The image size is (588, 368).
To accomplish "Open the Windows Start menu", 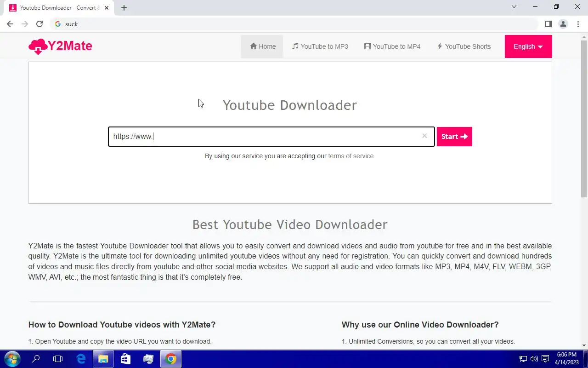I will pyautogui.click(x=12, y=359).
